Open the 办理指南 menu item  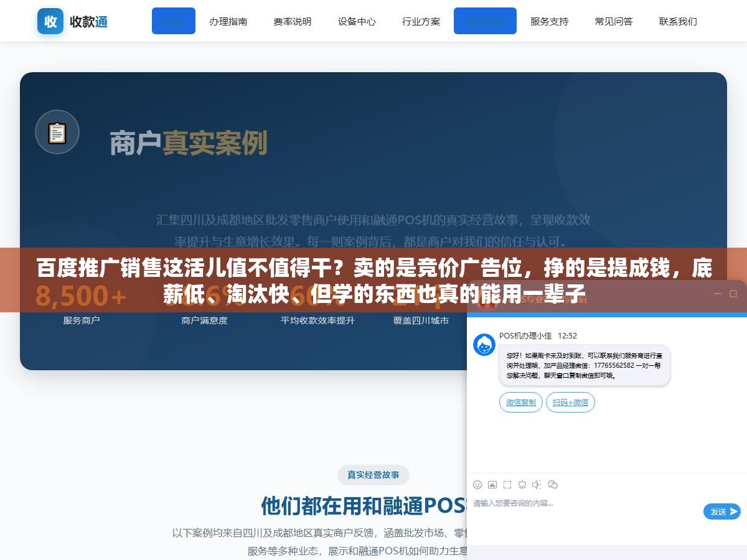coord(228,21)
